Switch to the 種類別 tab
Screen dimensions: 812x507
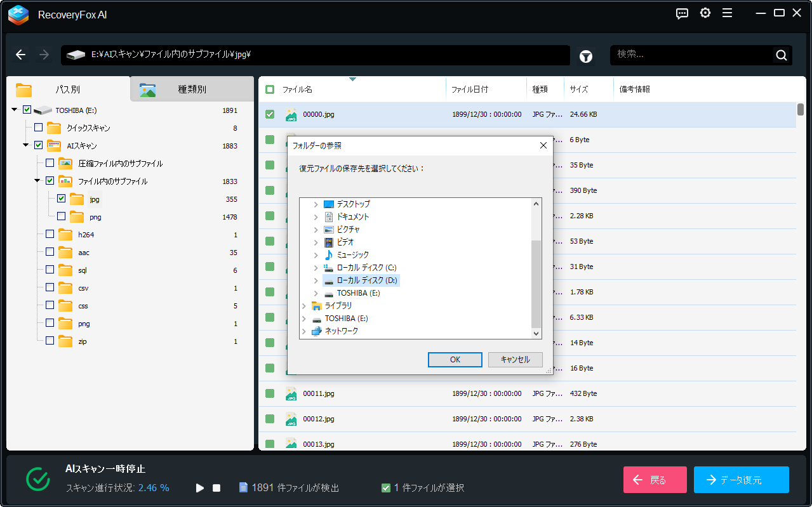pos(192,89)
